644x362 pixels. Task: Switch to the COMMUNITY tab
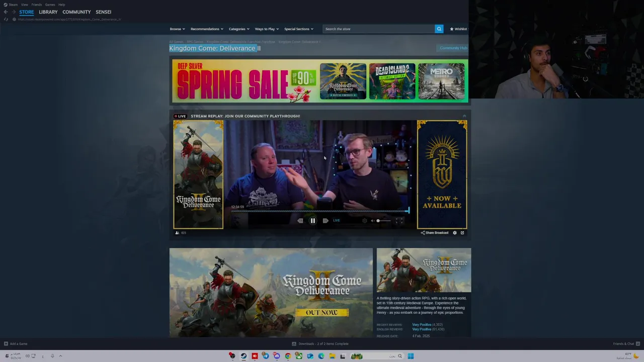[76, 12]
